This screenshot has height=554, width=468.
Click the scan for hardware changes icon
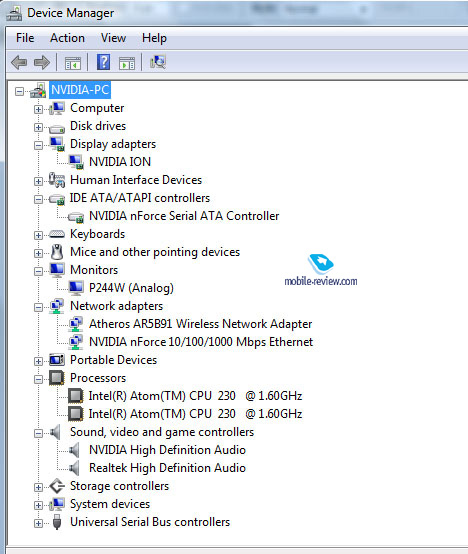[158, 62]
